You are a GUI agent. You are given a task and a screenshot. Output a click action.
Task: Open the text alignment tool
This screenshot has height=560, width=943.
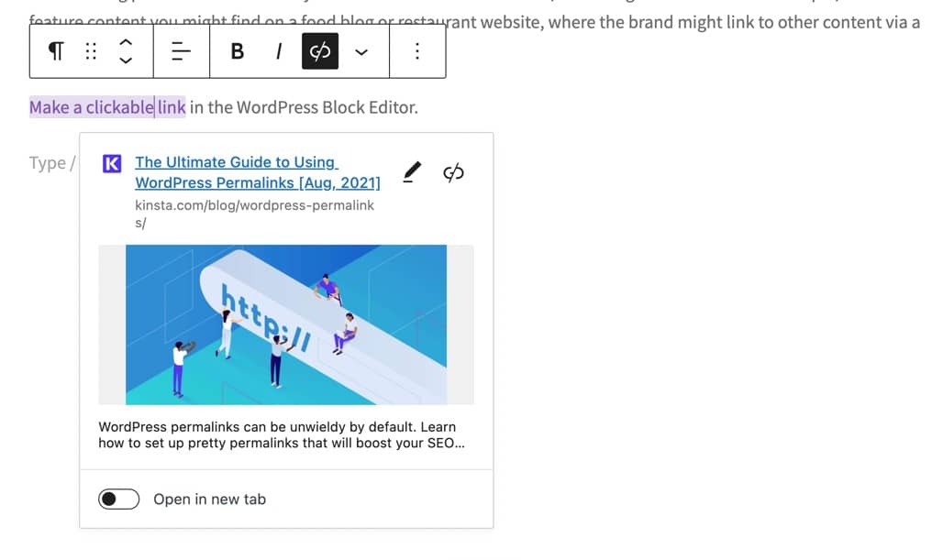pos(180,51)
